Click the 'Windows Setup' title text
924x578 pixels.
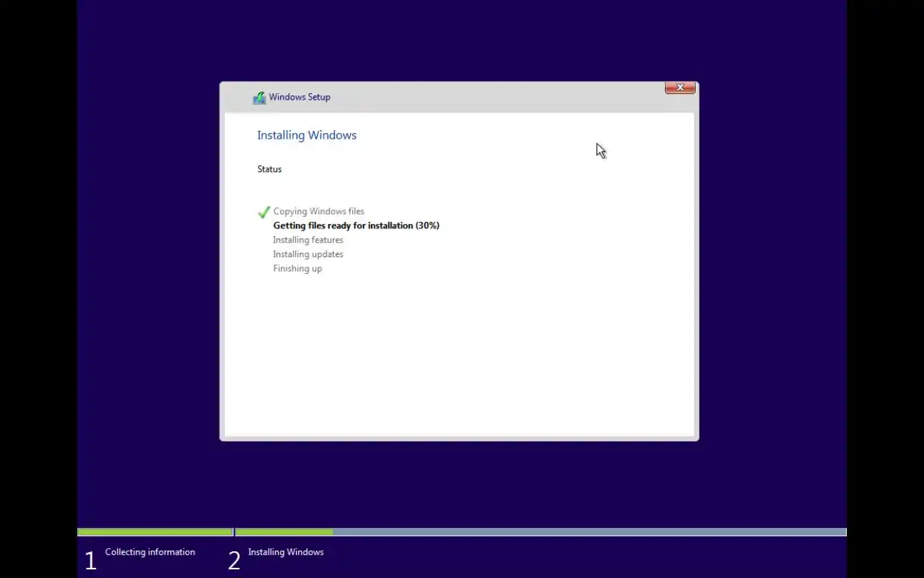[x=300, y=97]
